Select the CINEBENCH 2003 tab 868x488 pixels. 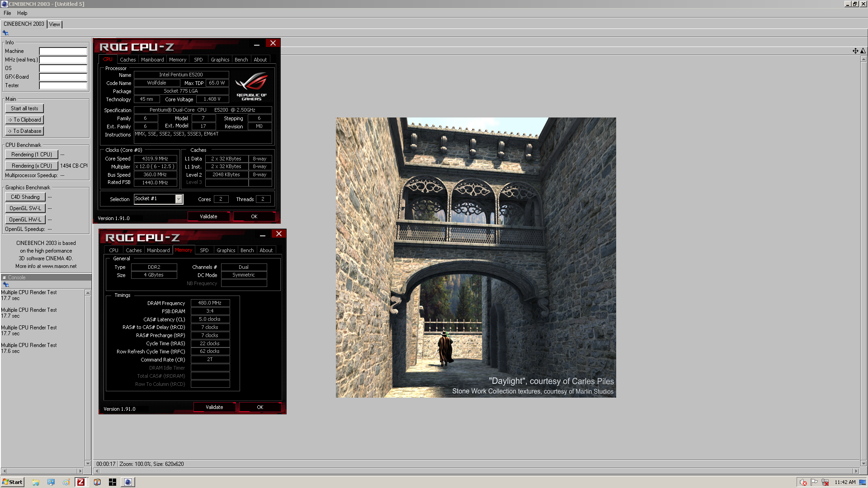[x=24, y=24]
